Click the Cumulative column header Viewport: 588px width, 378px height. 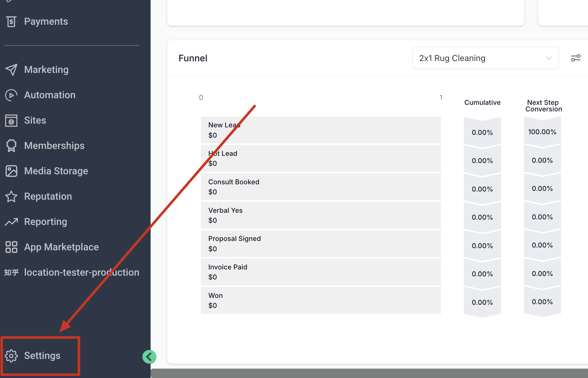(482, 102)
